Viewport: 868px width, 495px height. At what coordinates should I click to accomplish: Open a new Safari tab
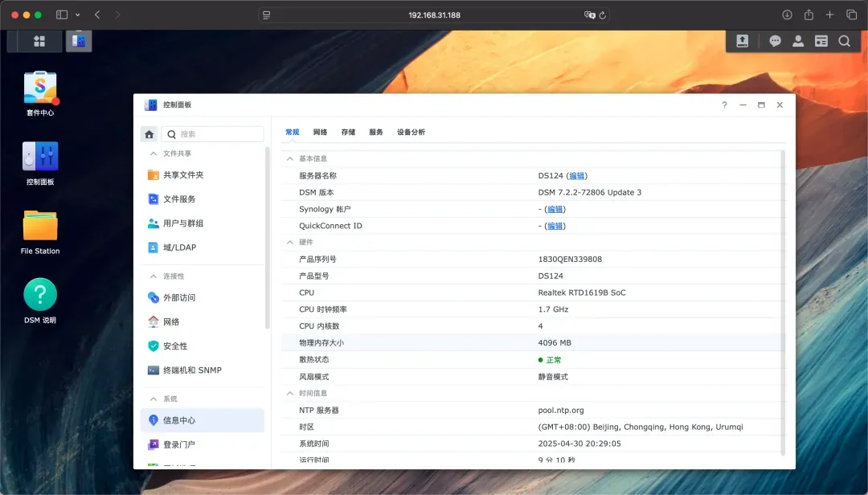click(x=829, y=15)
